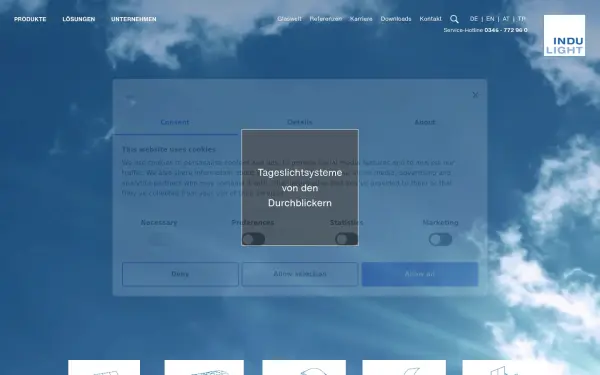
Task: Click the INDU LIGHT logo
Action: tap(564, 36)
